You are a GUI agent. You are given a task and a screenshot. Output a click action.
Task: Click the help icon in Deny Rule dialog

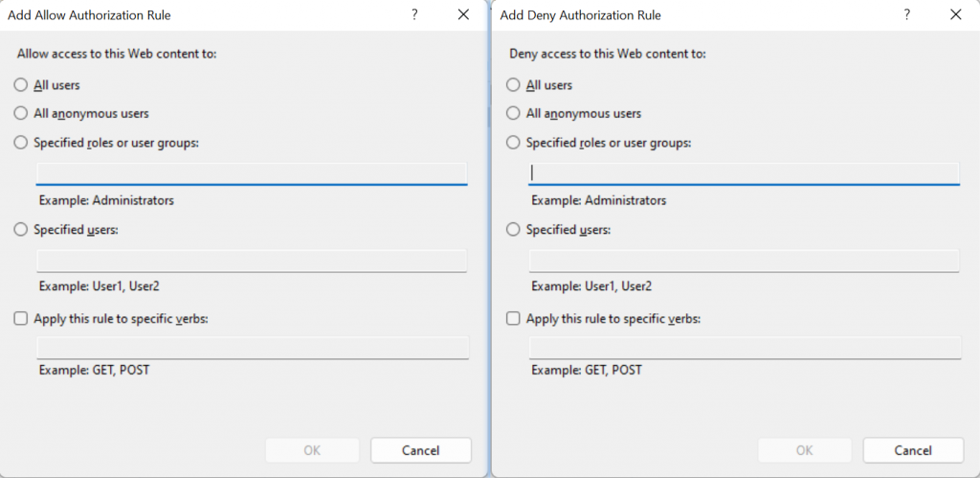coord(906,15)
